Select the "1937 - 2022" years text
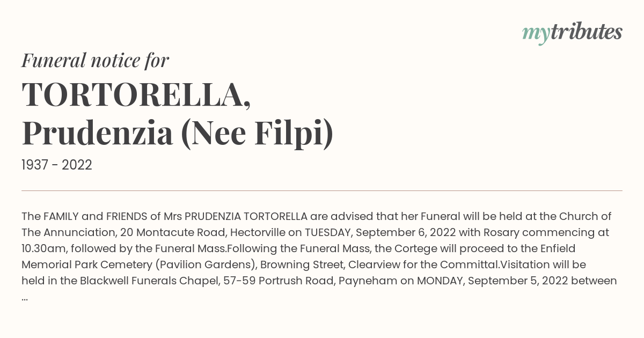 (57, 165)
